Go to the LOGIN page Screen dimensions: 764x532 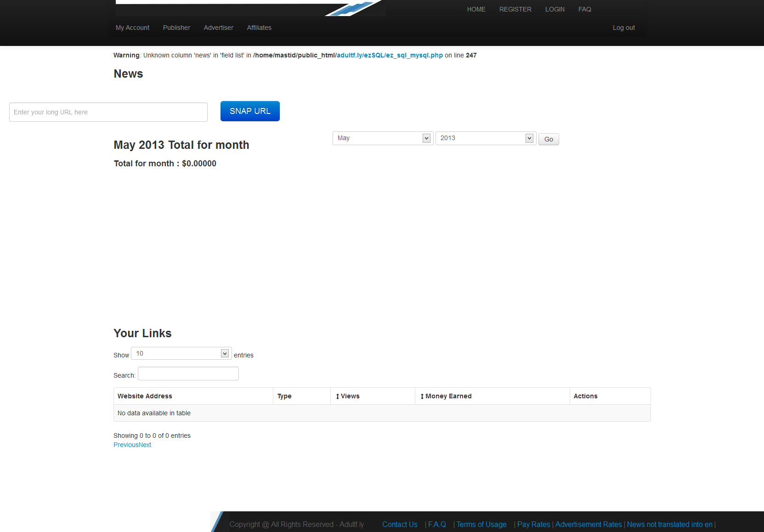tap(555, 9)
